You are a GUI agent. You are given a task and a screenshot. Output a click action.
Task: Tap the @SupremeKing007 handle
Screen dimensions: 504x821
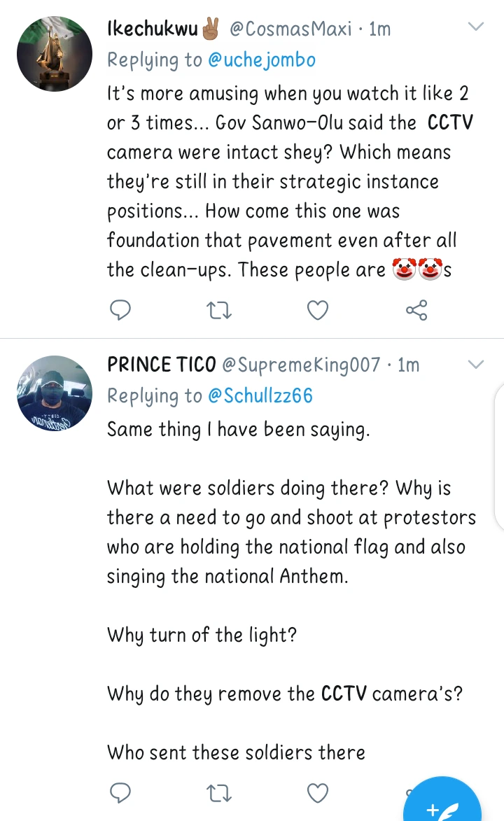pos(301,365)
